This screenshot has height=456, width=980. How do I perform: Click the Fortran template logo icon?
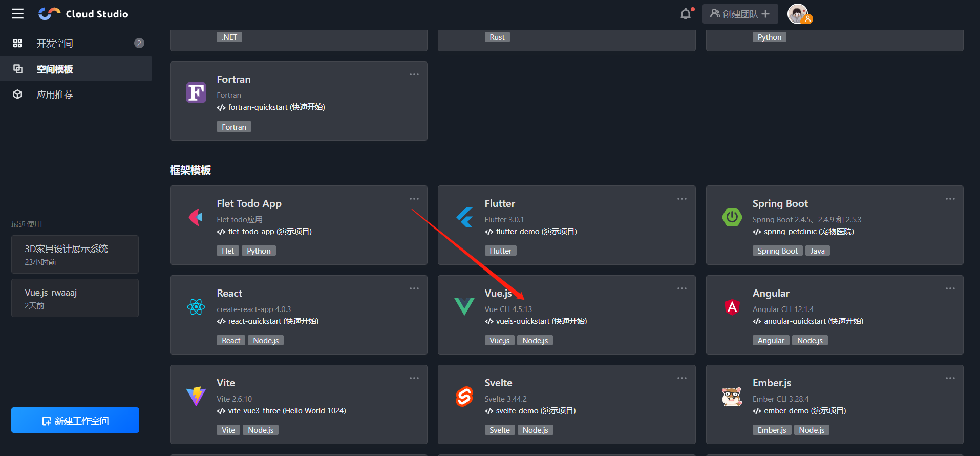(x=196, y=93)
